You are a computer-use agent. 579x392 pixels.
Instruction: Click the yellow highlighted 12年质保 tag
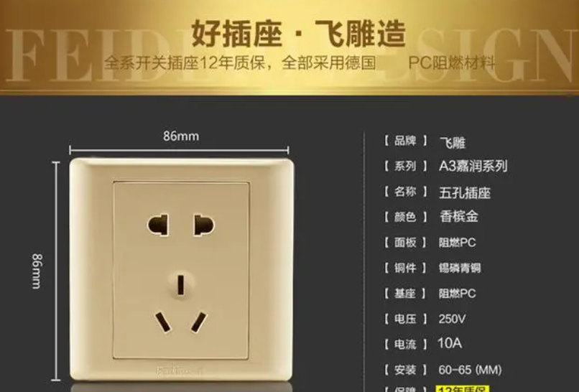[x=463, y=388]
